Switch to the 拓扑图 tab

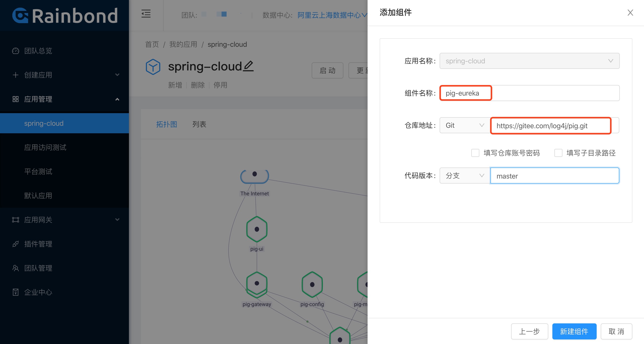tap(166, 124)
